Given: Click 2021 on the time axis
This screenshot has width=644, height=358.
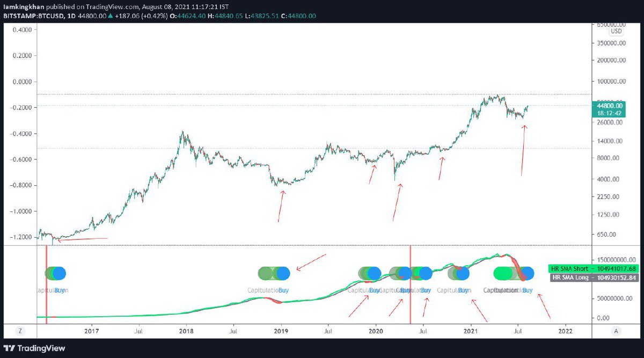Looking at the screenshot, I should [x=471, y=332].
